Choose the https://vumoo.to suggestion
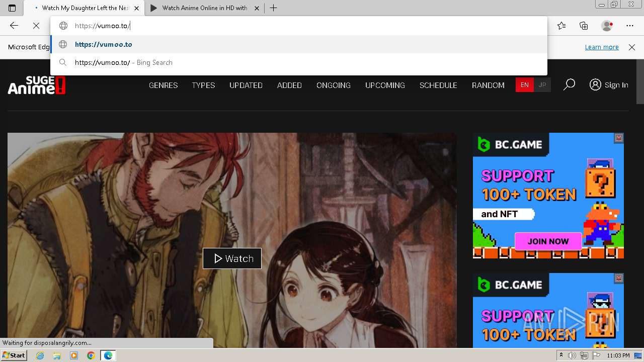 [299, 44]
